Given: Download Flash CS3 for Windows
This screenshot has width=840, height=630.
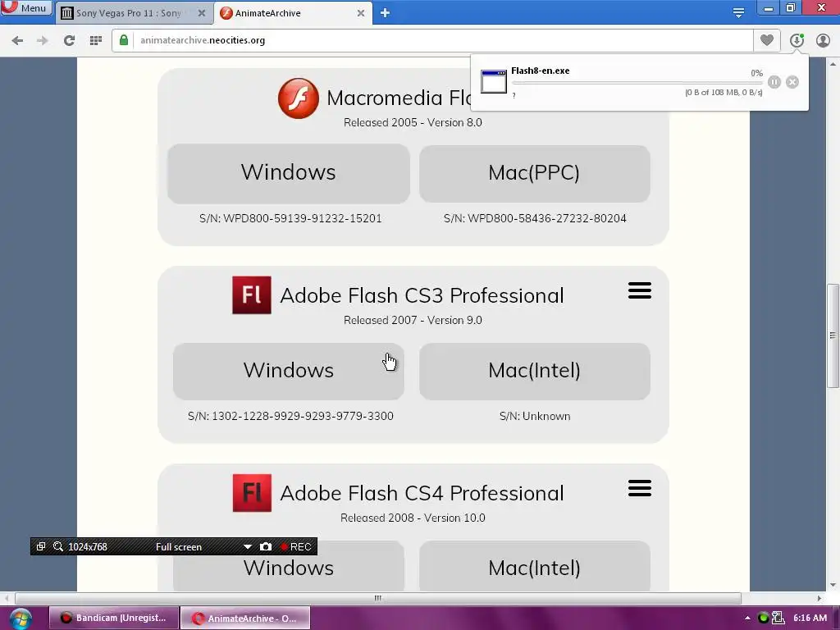Looking at the screenshot, I should (x=288, y=371).
